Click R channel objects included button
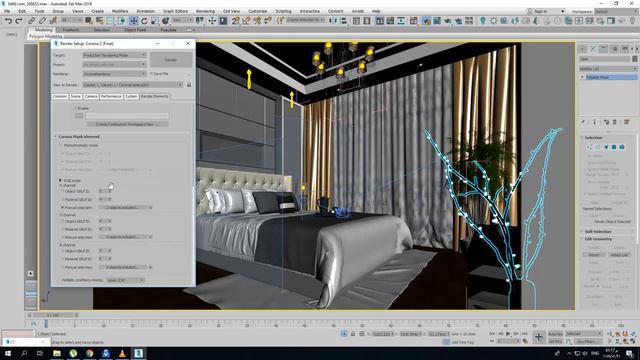 [x=122, y=208]
